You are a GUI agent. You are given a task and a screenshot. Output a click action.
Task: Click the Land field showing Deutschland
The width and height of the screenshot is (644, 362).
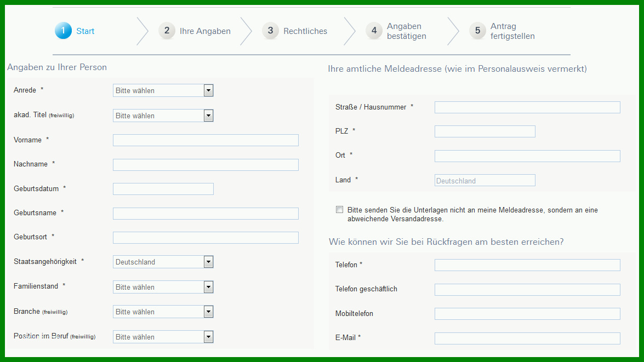[485, 180]
